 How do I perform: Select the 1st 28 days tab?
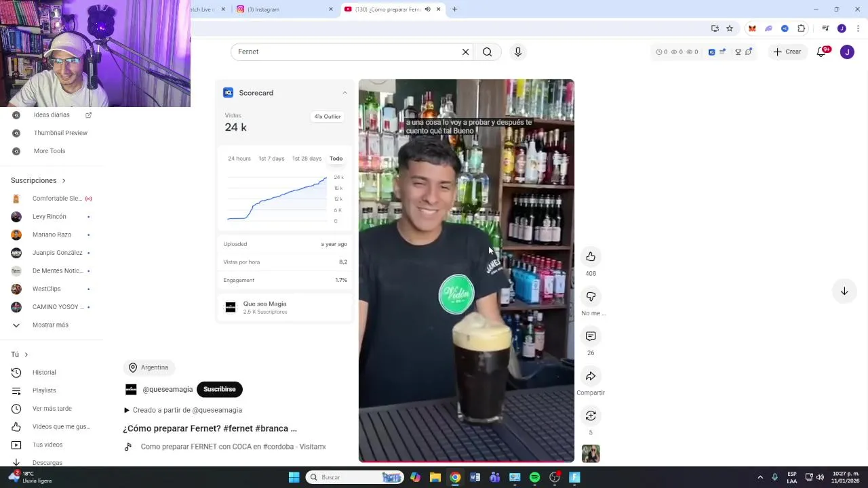(x=307, y=159)
